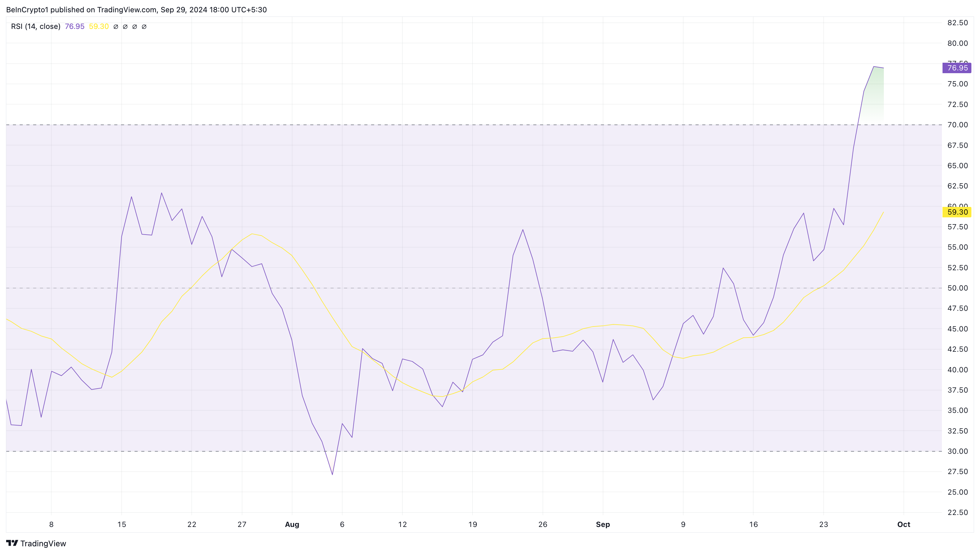This screenshot has width=980, height=554.
Task: Click the purple 76.95 legend value
Action: click(75, 26)
